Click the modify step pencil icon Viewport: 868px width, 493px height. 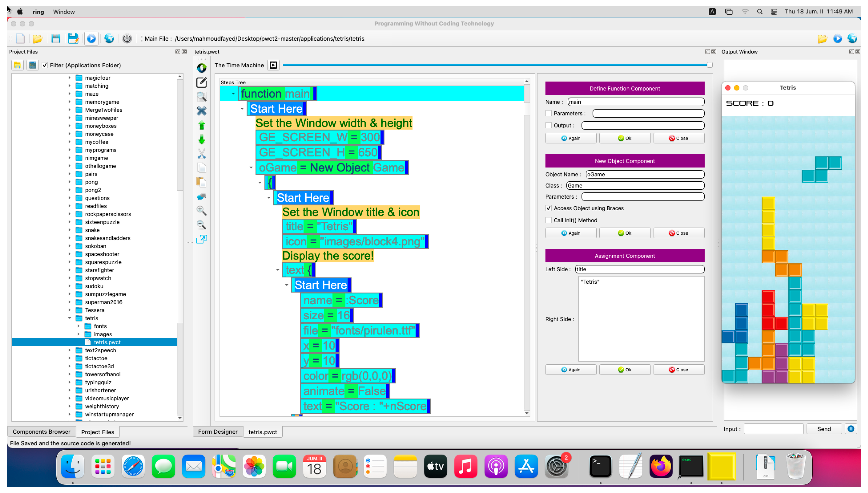[202, 82]
